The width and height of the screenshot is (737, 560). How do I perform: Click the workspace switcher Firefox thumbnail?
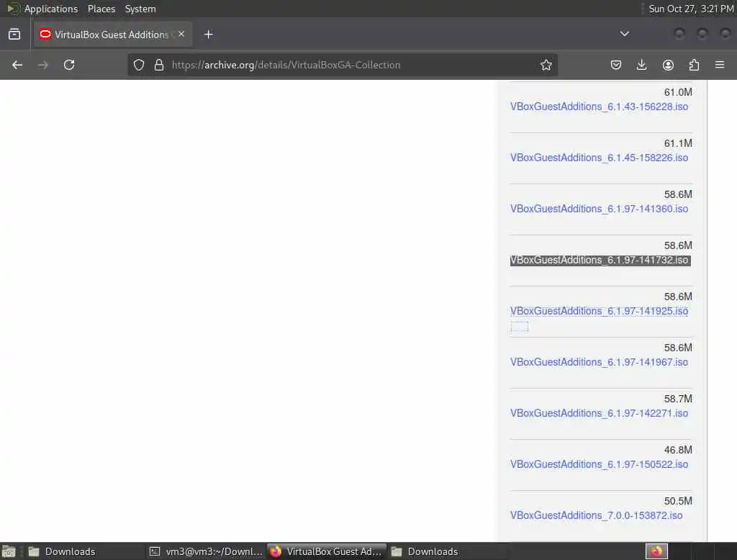[656, 551]
